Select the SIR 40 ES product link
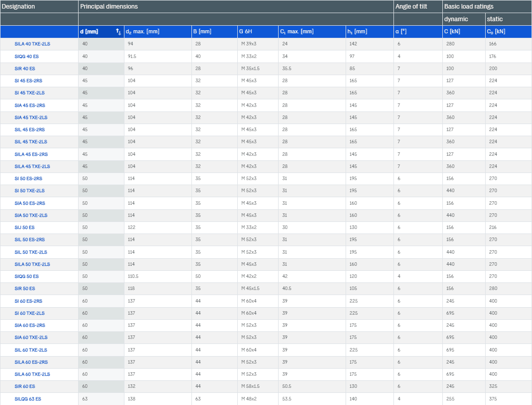Viewport: 532px width, 405px height. [25, 68]
